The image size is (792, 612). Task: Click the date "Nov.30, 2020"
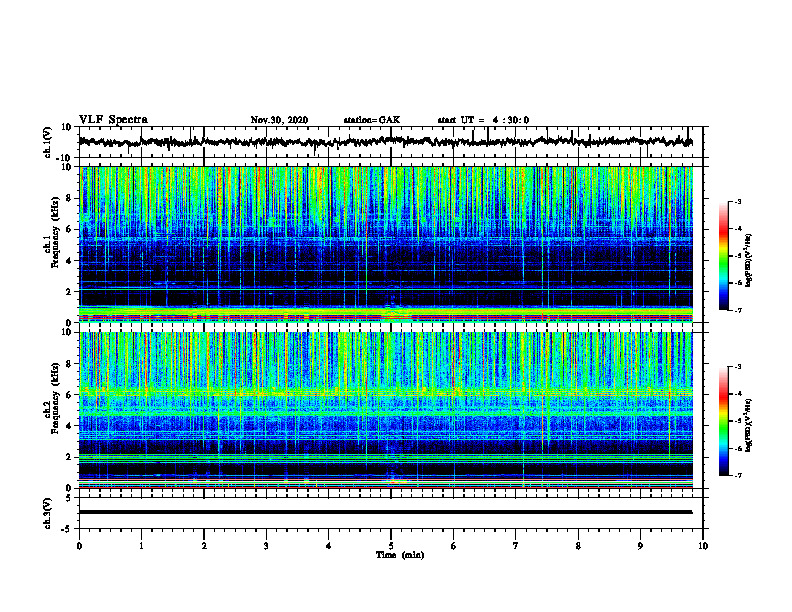[279, 120]
